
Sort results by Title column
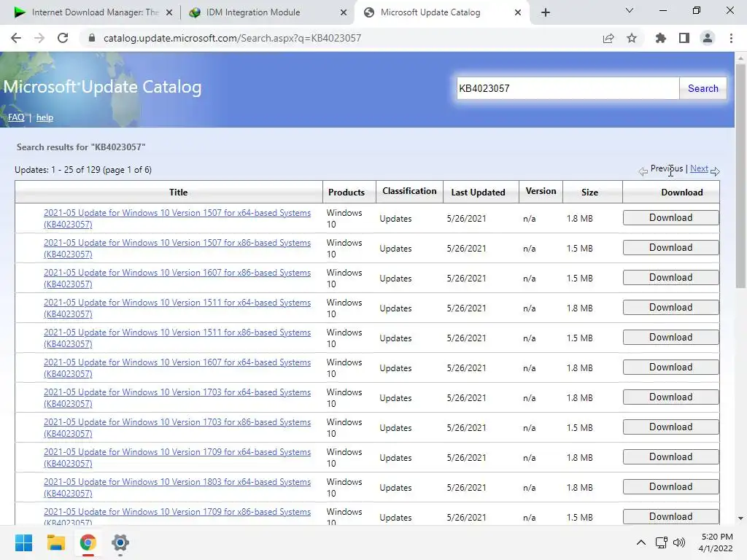(x=178, y=192)
